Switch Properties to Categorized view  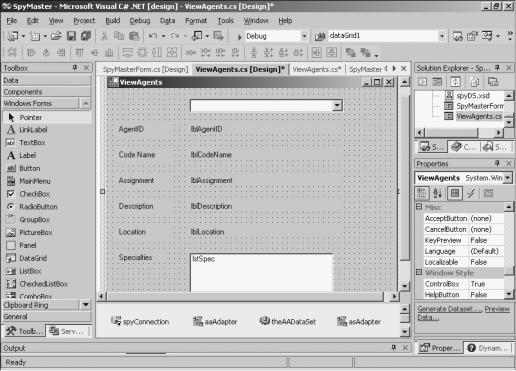point(422,193)
